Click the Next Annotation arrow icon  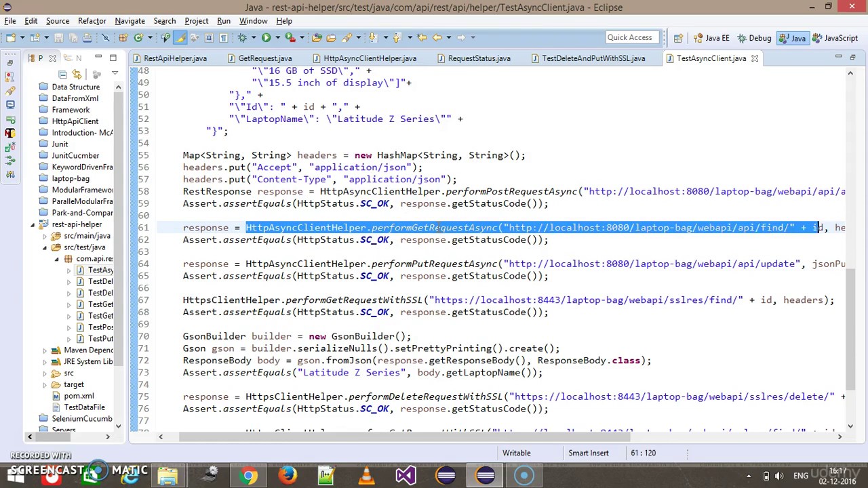tap(372, 37)
